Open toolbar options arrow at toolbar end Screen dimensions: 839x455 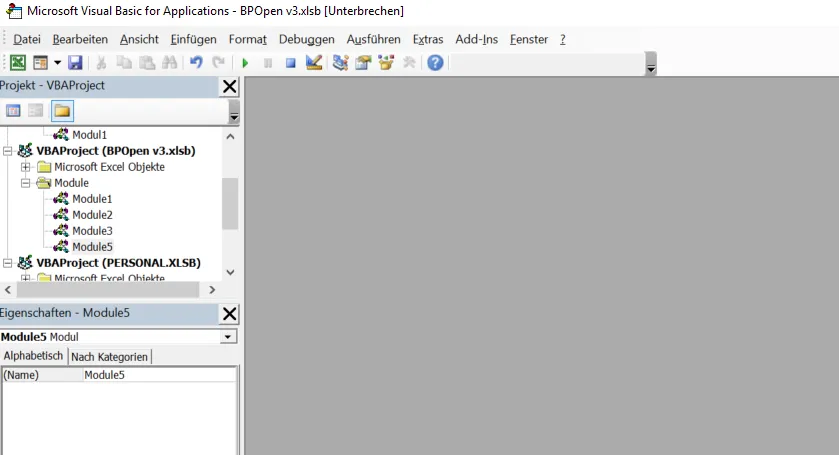pyautogui.click(x=651, y=64)
